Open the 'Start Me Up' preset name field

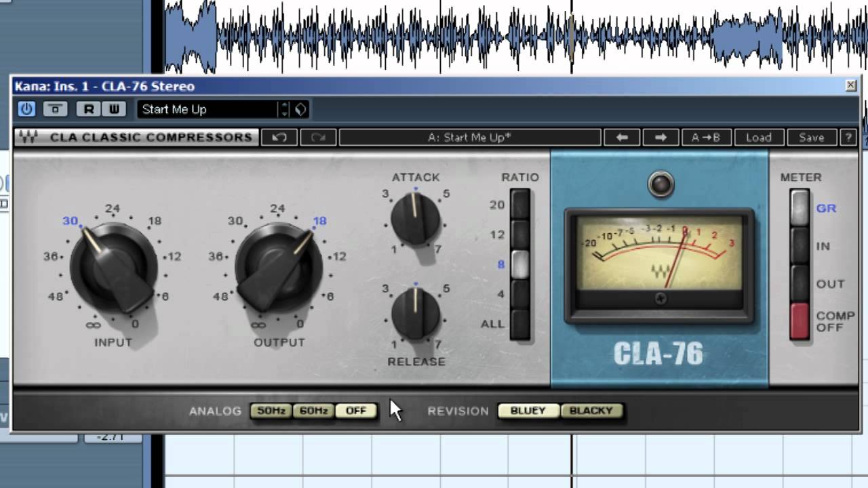coord(208,109)
